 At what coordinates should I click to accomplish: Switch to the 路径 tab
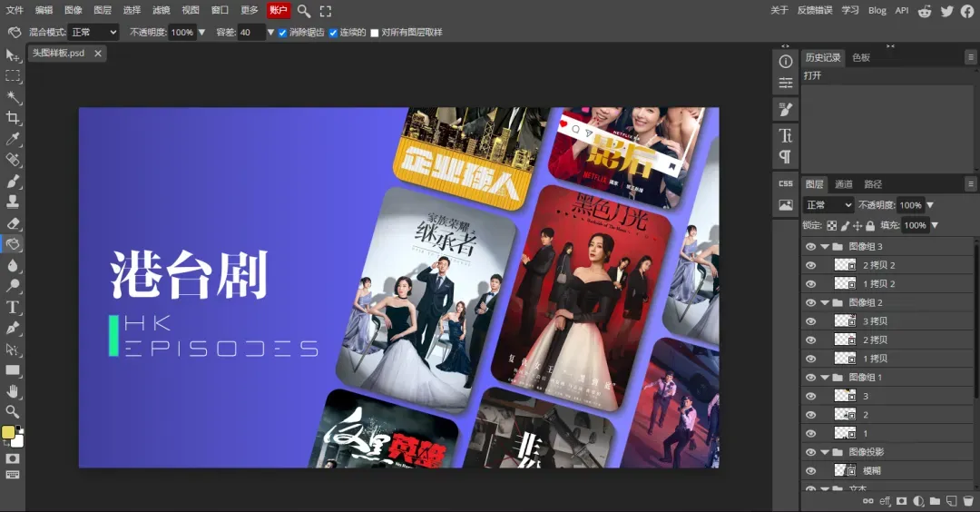(873, 183)
